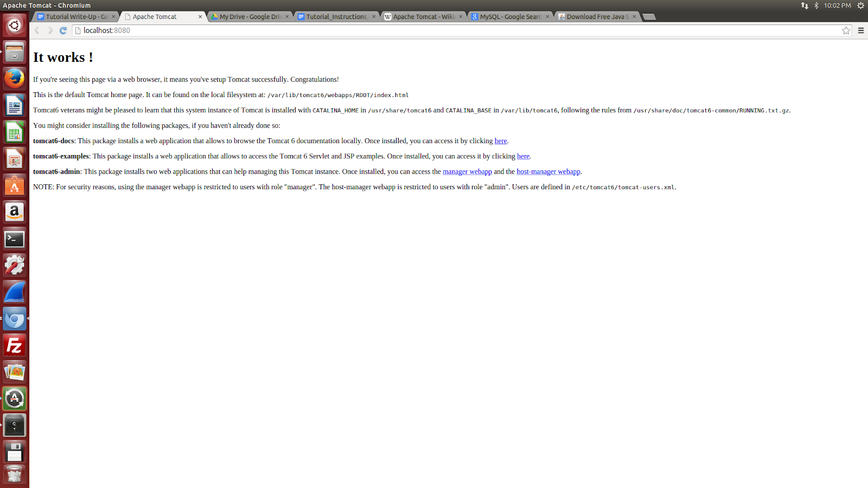
Task: Open the system gear session menu
Action: pyautogui.click(x=860, y=5)
